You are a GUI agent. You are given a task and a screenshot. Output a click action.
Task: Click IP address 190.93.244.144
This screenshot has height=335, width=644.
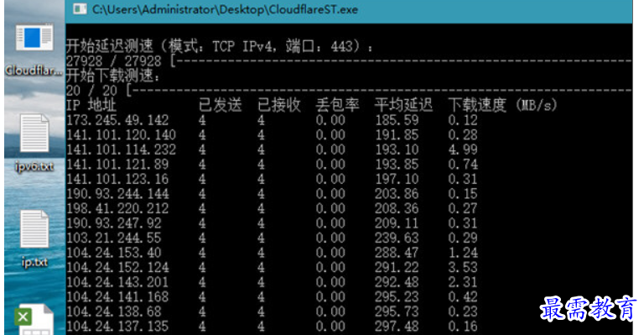point(117,194)
